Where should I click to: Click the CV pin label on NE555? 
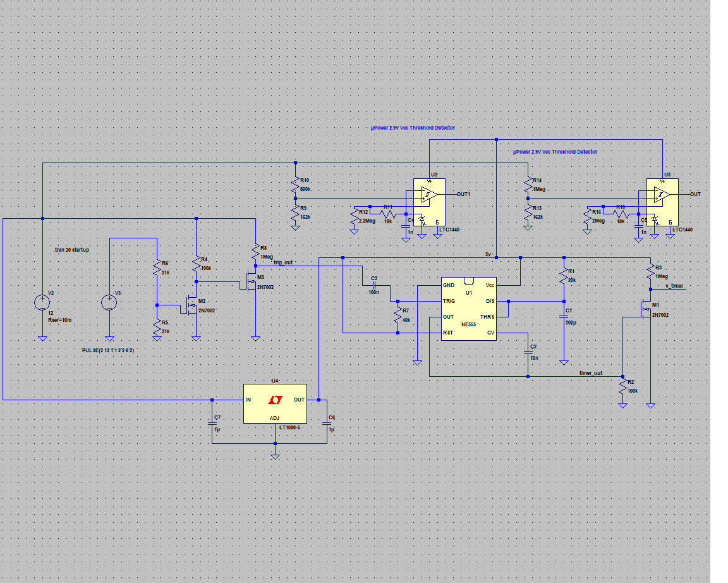tap(491, 333)
